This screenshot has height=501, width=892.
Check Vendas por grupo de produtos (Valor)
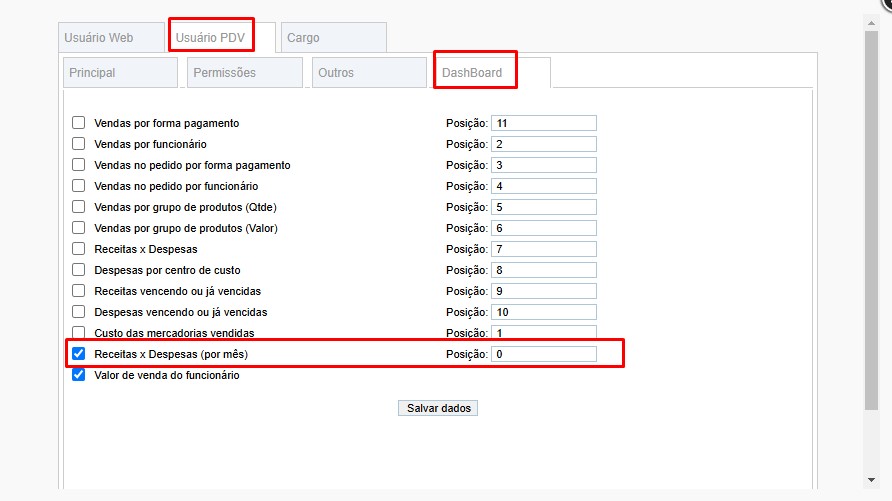click(x=79, y=228)
